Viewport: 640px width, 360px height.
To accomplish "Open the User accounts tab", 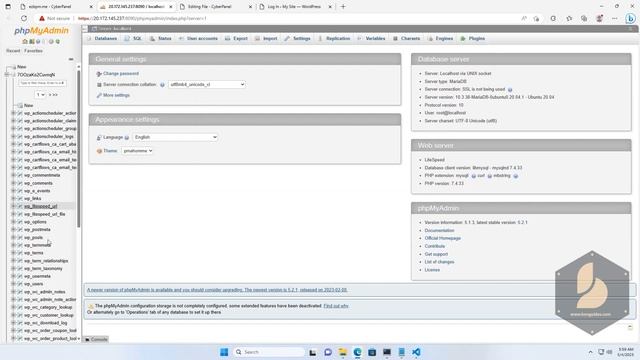I will coord(198,38).
